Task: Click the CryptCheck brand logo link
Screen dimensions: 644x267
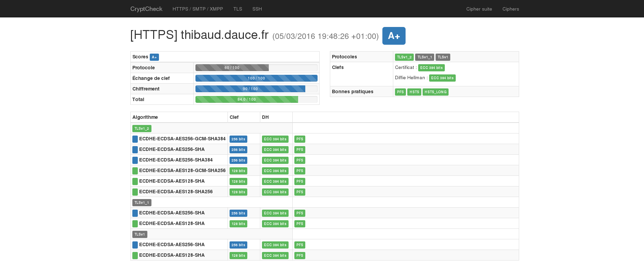Action: point(146,9)
